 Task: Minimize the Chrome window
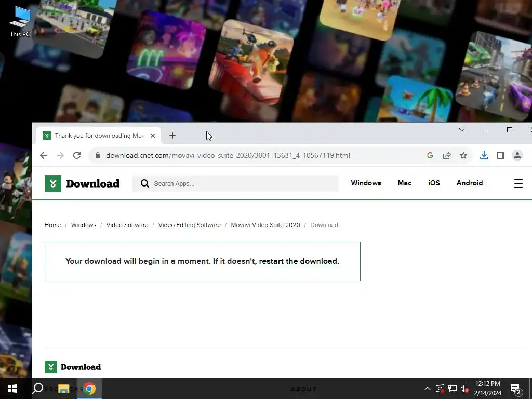click(486, 130)
